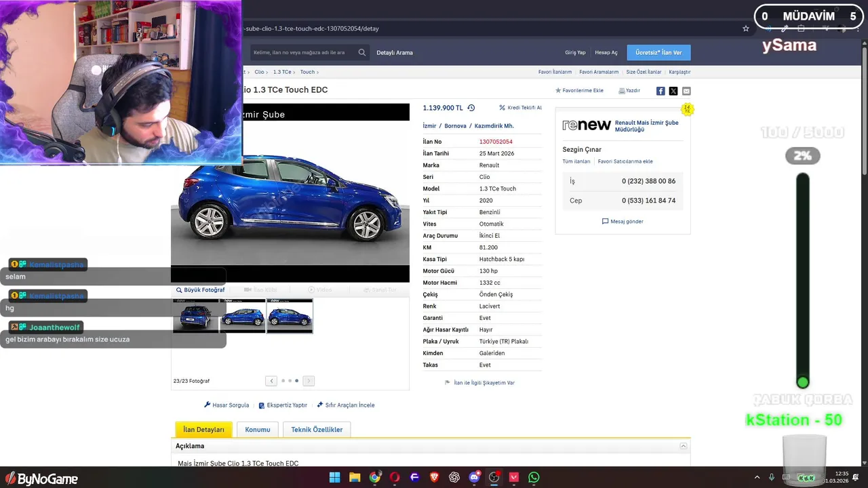Click the yellow 14 yıl membership badge
Screen dimensions: 868x488
coord(687,109)
